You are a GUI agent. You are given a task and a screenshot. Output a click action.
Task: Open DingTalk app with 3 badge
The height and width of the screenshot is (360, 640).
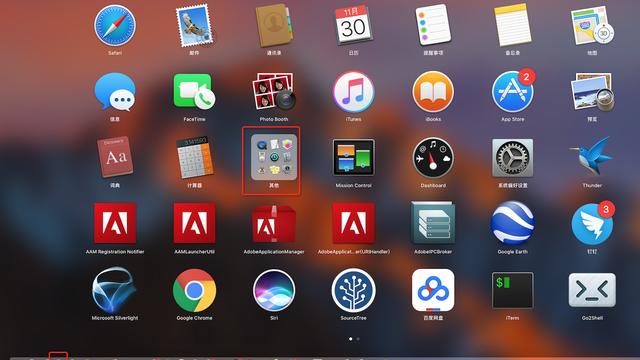pos(592,224)
